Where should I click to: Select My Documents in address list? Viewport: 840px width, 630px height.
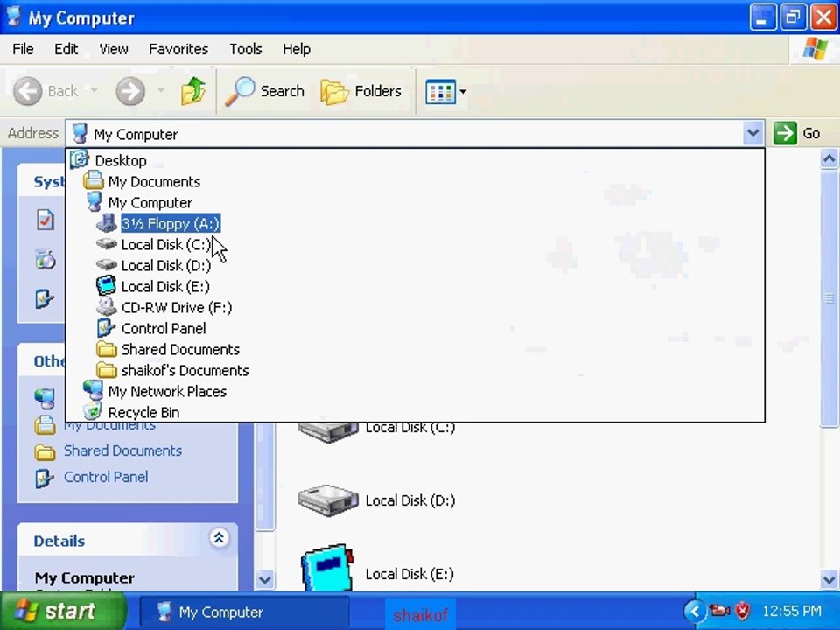point(154,182)
